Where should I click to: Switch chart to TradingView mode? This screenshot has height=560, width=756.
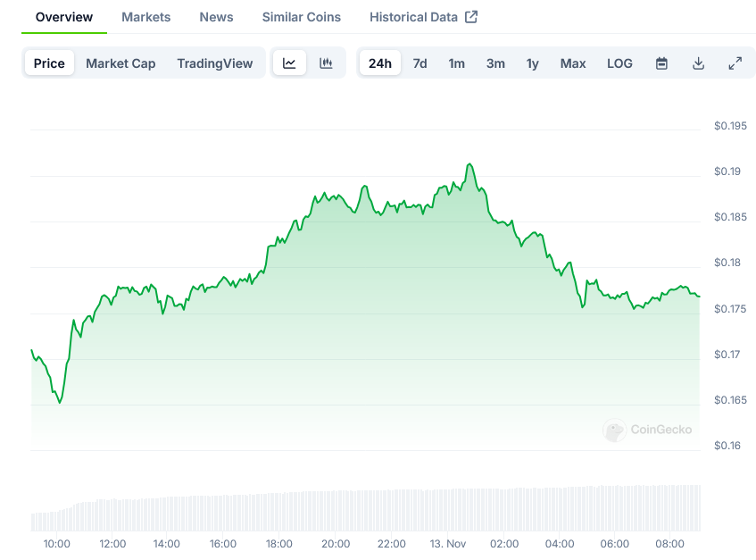click(x=214, y=63)
